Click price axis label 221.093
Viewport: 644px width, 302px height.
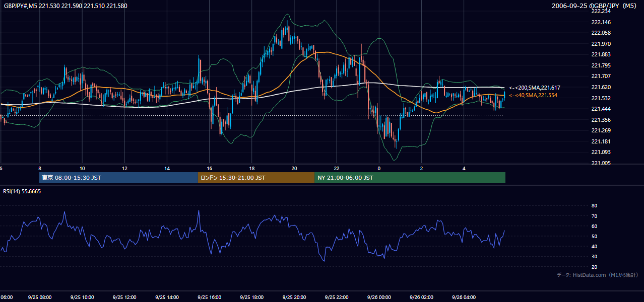(602, 152)
